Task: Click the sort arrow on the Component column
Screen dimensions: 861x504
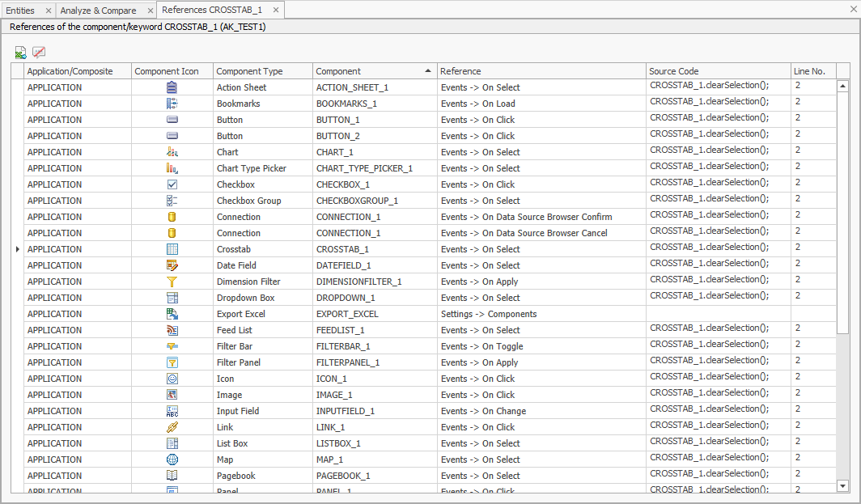Action: [x=429, y=70]
